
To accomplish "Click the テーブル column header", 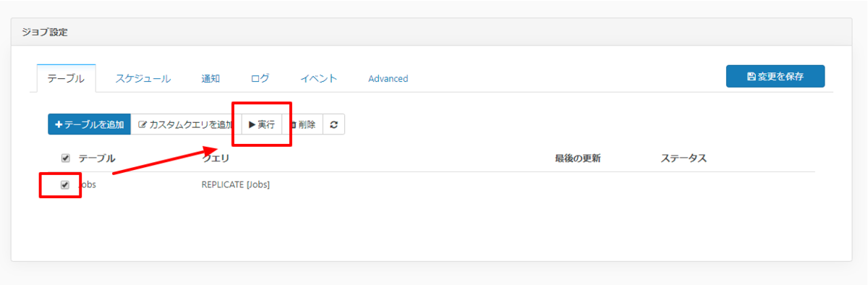I will 97,158.
